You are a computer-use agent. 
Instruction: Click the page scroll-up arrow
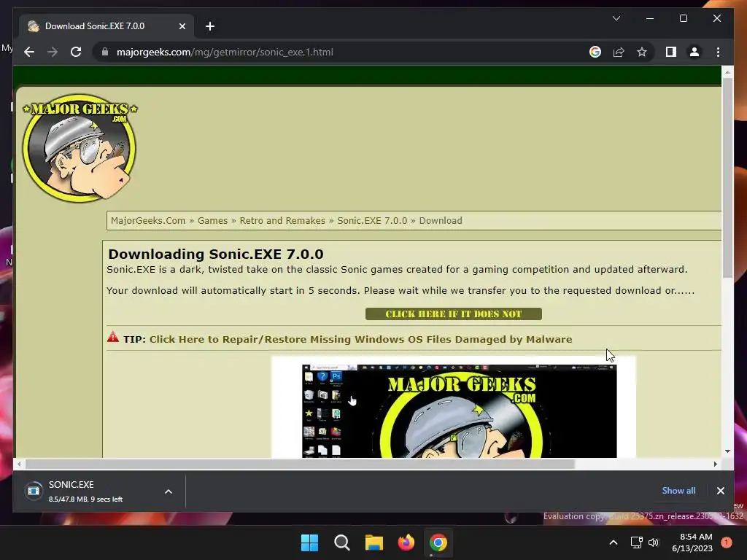click(727, 72)
